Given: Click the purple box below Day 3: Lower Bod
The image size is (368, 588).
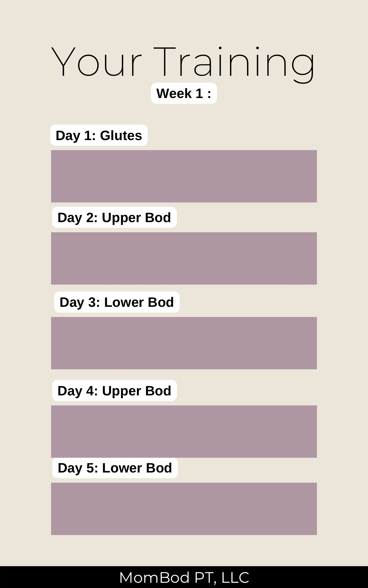Looking at the screenshot, I should (184, 343).
